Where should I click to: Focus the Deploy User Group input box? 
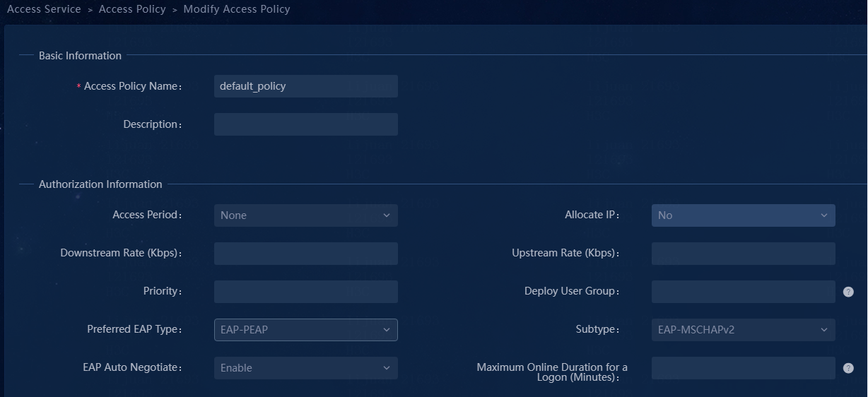[744, 292]
